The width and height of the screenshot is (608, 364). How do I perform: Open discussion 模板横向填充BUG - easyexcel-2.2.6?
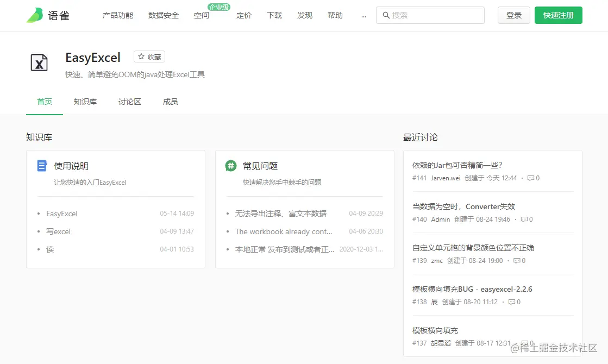472,289
